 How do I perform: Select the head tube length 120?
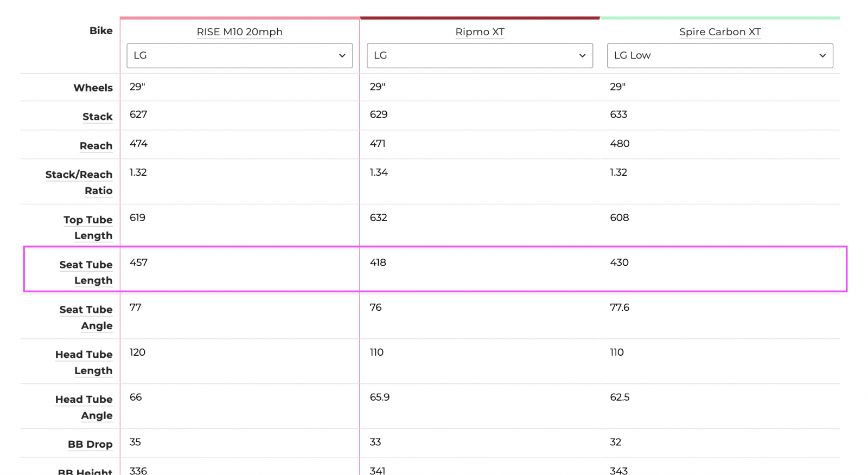point(137,352)
